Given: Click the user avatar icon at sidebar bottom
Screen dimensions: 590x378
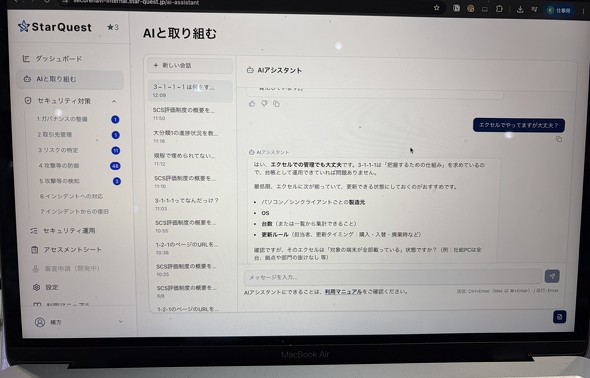Looking at the screenshot, I should point(40,322).
